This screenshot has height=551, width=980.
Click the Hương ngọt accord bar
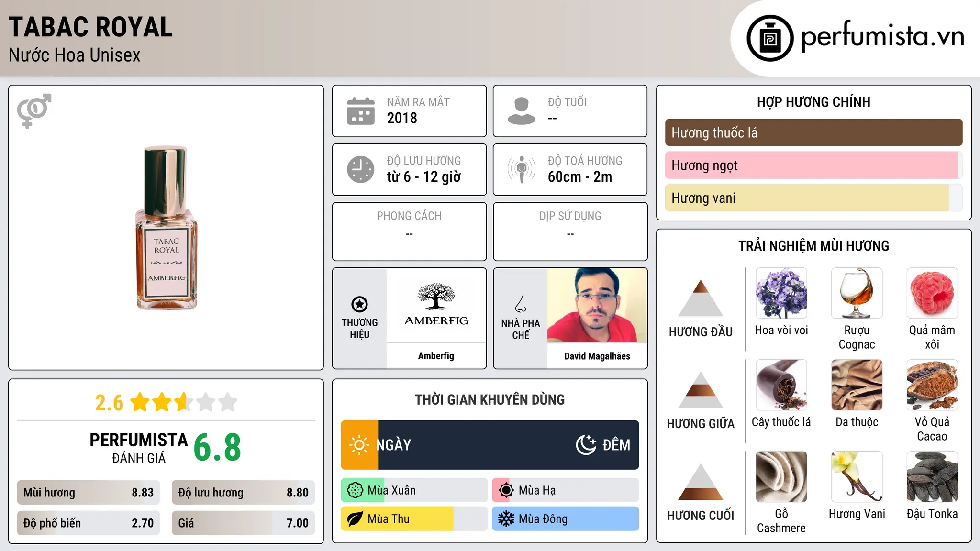[x=813, y=165]
